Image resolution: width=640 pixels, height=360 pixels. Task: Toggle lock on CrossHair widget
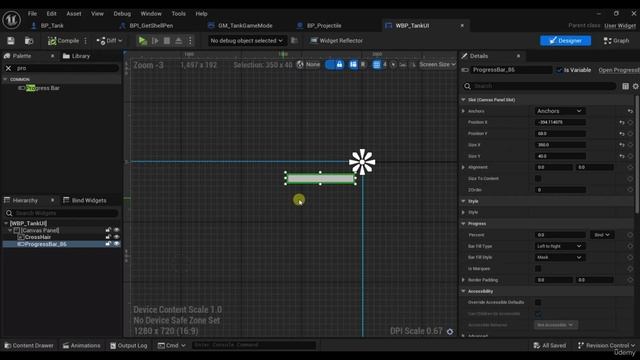[108, 237]
